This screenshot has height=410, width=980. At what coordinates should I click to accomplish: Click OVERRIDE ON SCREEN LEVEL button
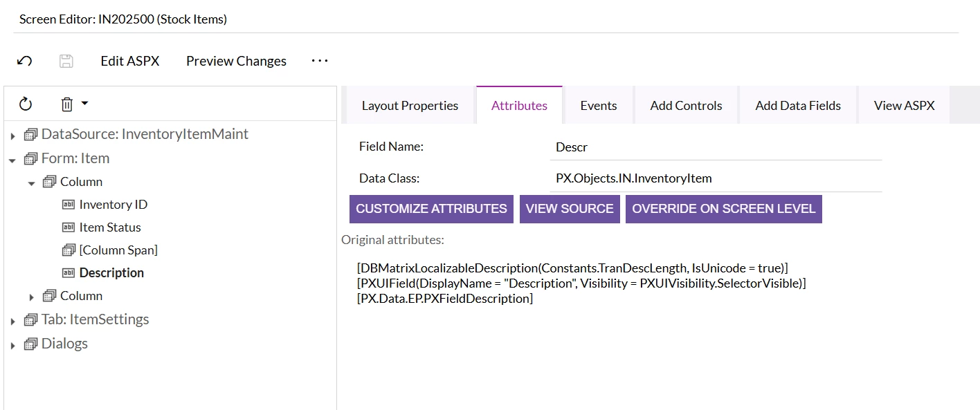[x=724, y=209]
